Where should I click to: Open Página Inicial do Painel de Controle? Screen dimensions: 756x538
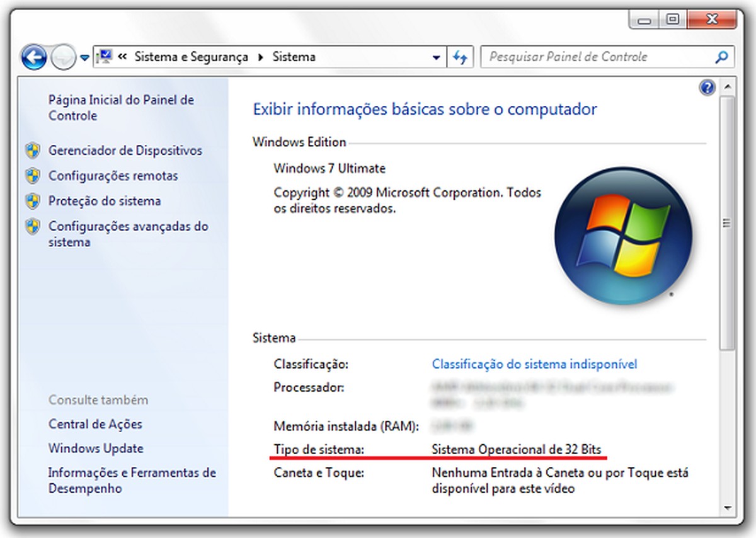tap(122, 108)
